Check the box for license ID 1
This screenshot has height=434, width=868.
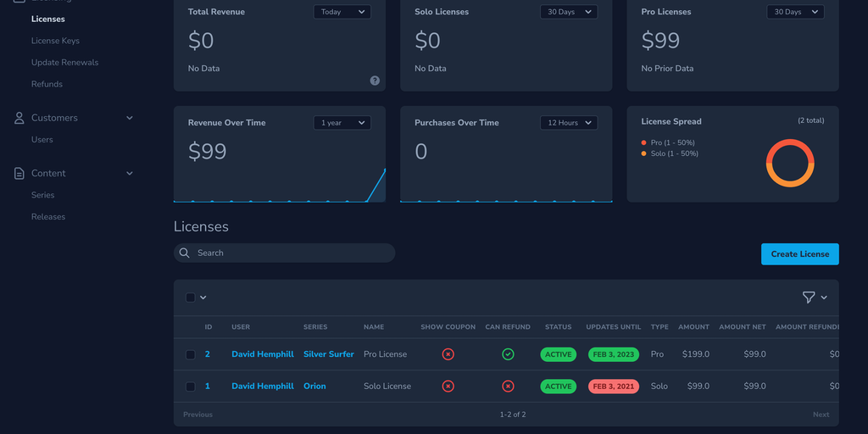(x=191, y=387)
